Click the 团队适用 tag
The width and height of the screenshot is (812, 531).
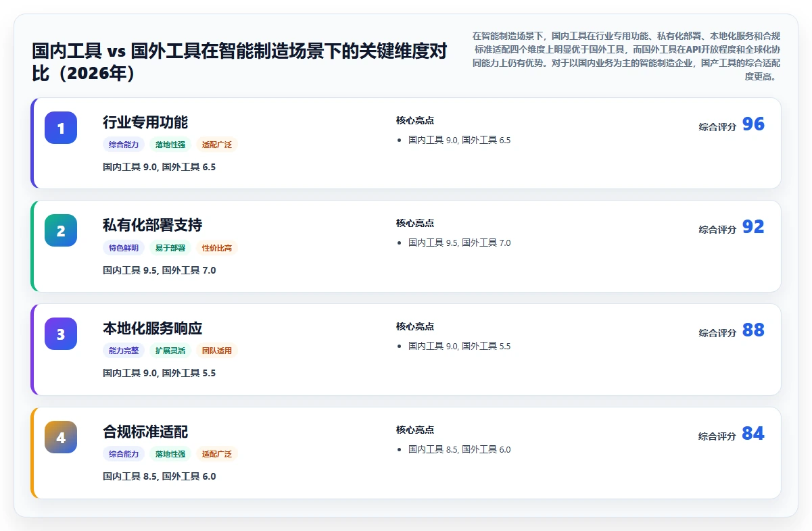[x=217, y=351]
